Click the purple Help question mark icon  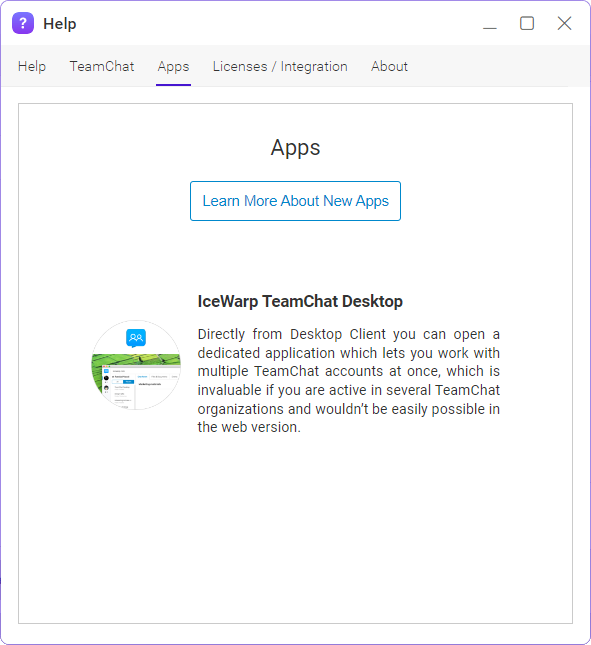(x=23, y=23)
